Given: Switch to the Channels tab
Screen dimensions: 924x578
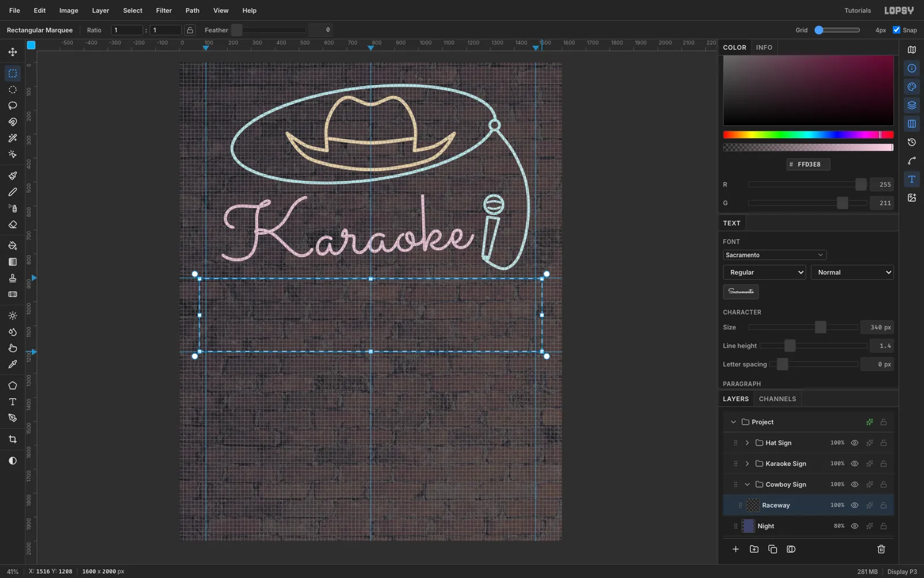Looking at the screenshot, I should [x=777, y=399].
